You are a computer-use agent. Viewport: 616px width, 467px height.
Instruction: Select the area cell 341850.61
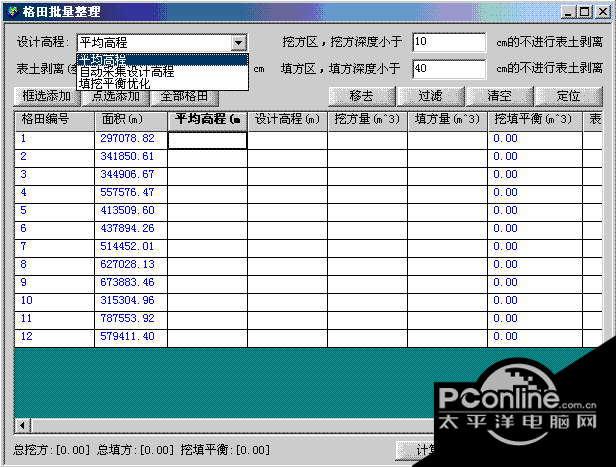tap(131, 158)
